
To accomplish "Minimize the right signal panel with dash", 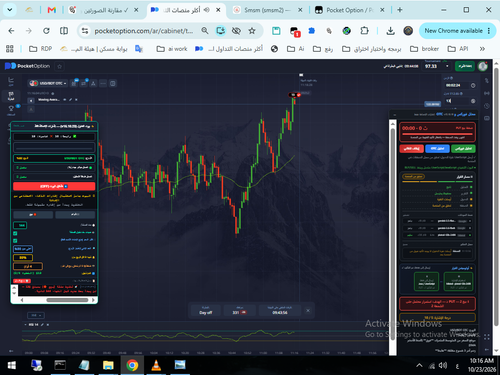I will pos(395,115).
